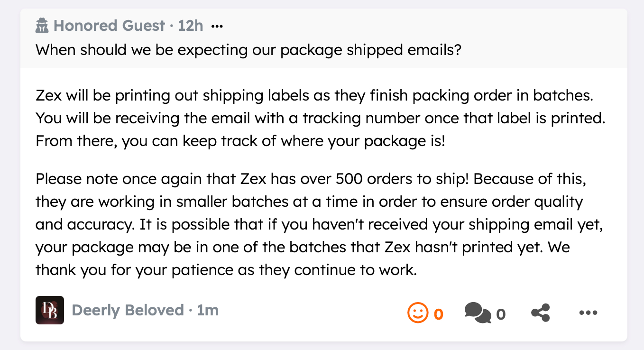Image resolution: width=644 pixels, height=350 pixels.
Task: Click the 1m answer timestamp
Action: click(208, 310)
